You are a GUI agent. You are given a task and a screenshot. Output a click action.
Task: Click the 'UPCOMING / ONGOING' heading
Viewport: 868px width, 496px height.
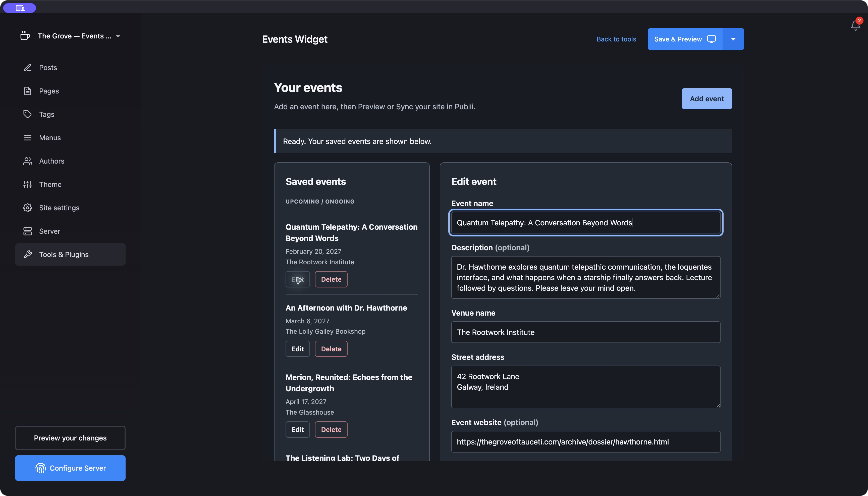320,202
